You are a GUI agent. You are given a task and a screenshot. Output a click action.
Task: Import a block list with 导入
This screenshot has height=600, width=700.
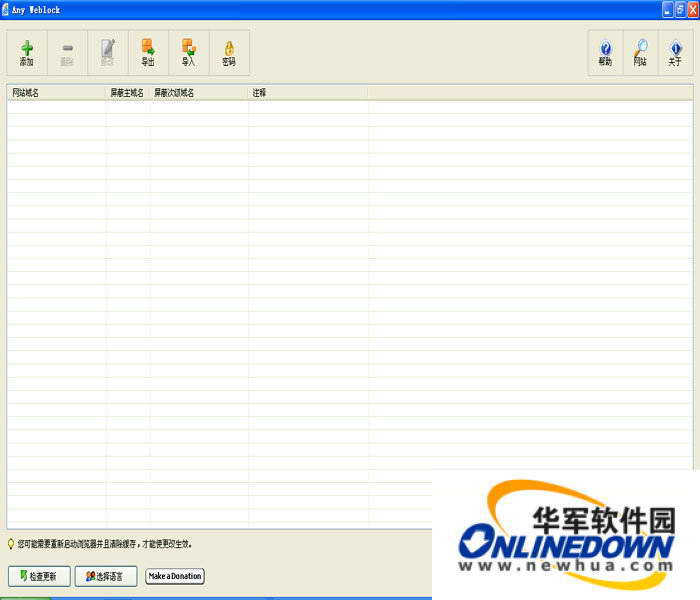click(188, 52)
